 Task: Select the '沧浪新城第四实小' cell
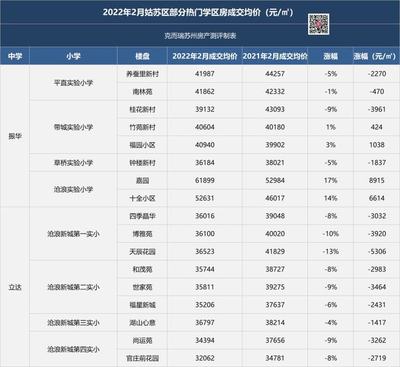tap(73, 349)
